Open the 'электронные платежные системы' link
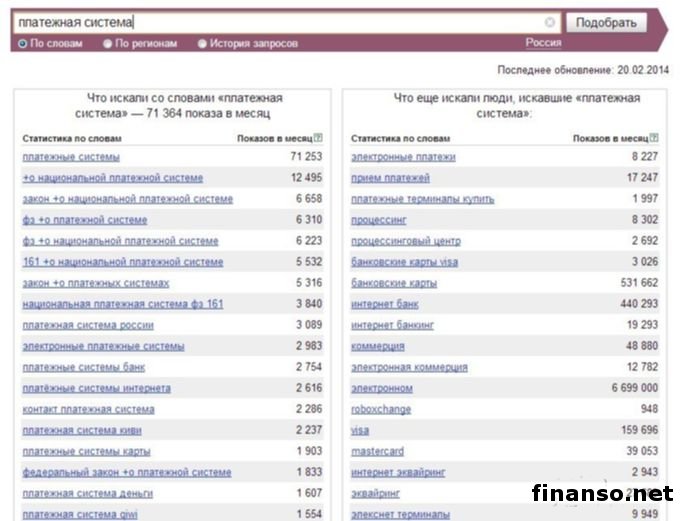The width and height of the screenshot is (688, 521). pyautogui.click(x=103, y=346)
